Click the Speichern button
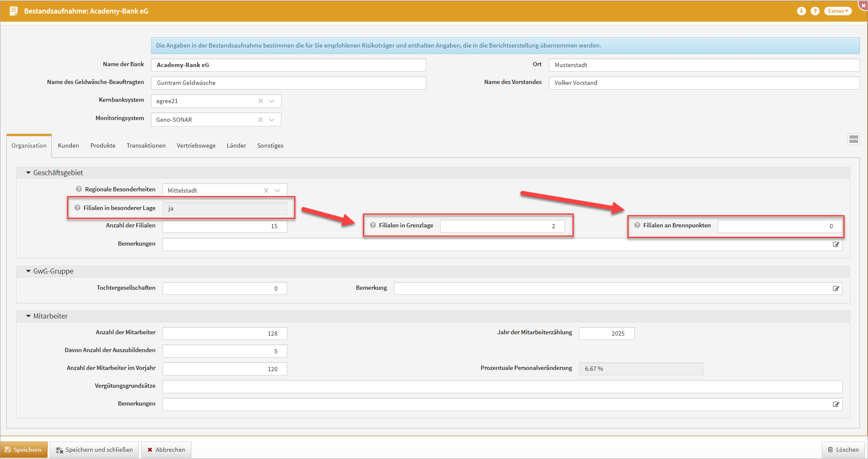868x459 pixels. (24, 450)
